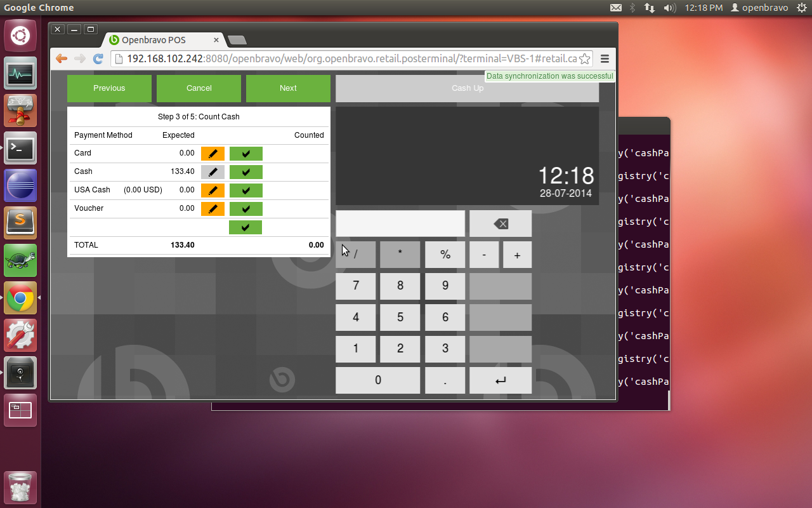Bookmark this page with the star
This screenshot has width=812, height=508.
click(x=585, y=59)
